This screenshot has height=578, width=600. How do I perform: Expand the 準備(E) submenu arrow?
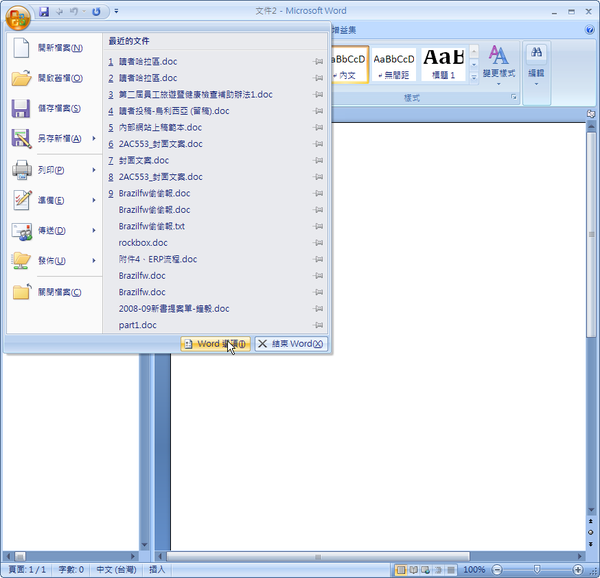[x=94, y=200]
